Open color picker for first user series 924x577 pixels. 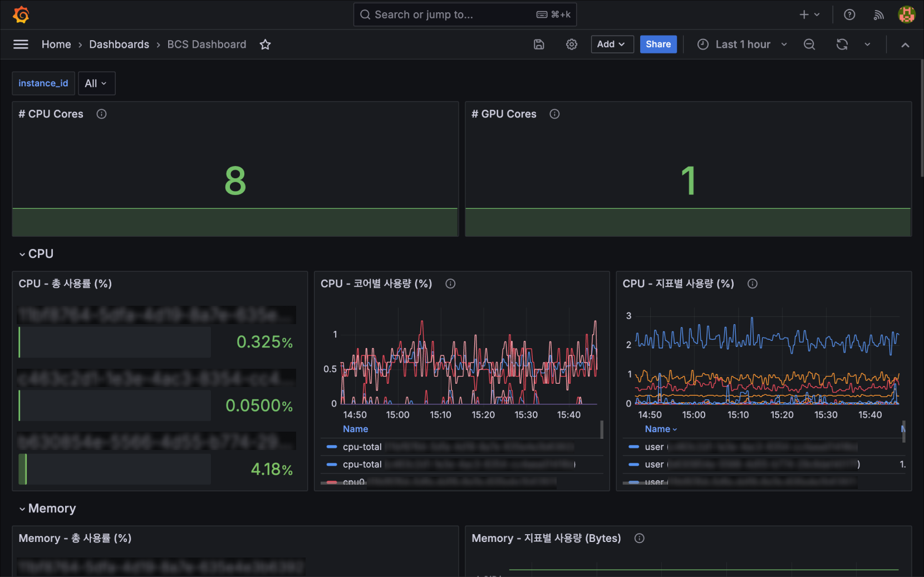pos(633,447)
